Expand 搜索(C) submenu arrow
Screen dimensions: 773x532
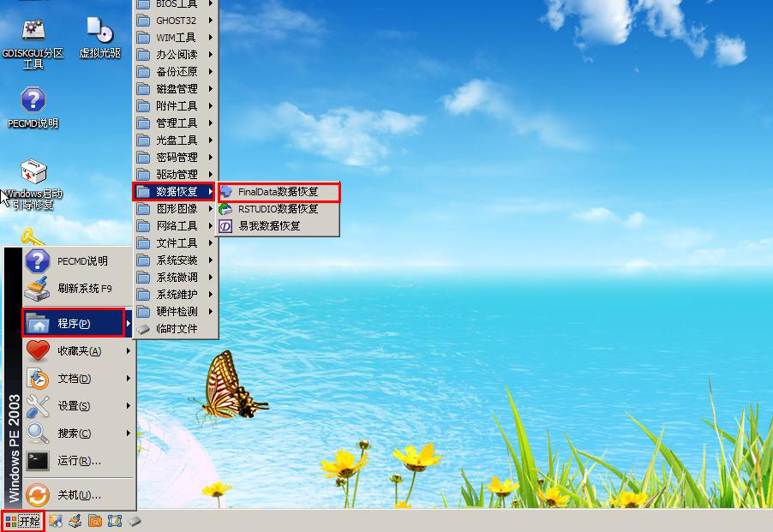pyautogui.click(x=128, y=433)
